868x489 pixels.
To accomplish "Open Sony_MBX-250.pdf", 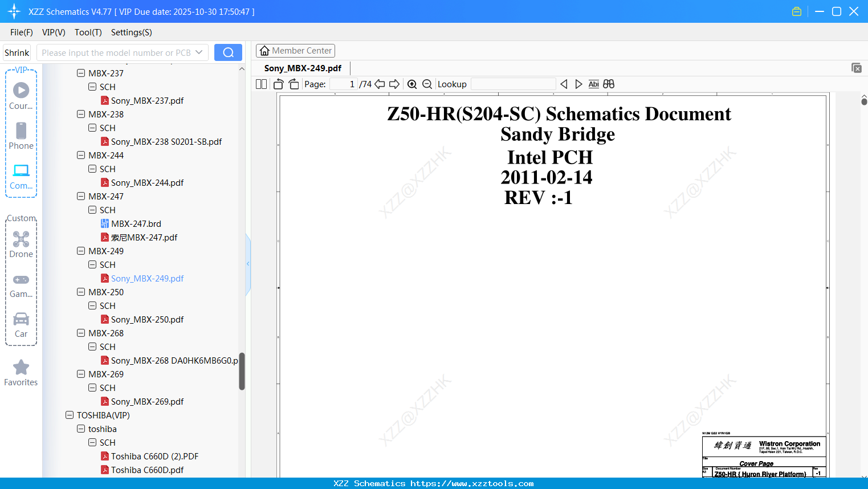I will [x=147, y=320].
